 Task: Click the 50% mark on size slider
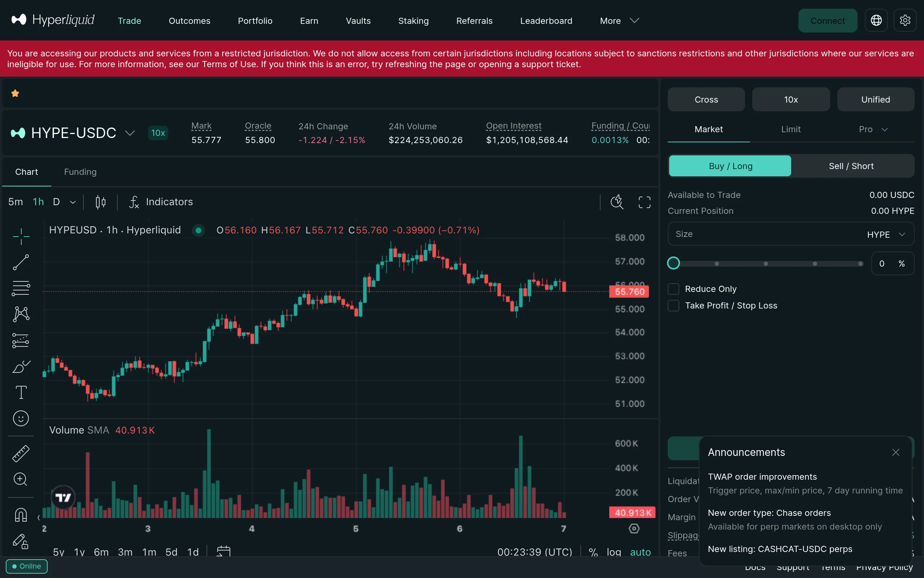tap(766, 264)
